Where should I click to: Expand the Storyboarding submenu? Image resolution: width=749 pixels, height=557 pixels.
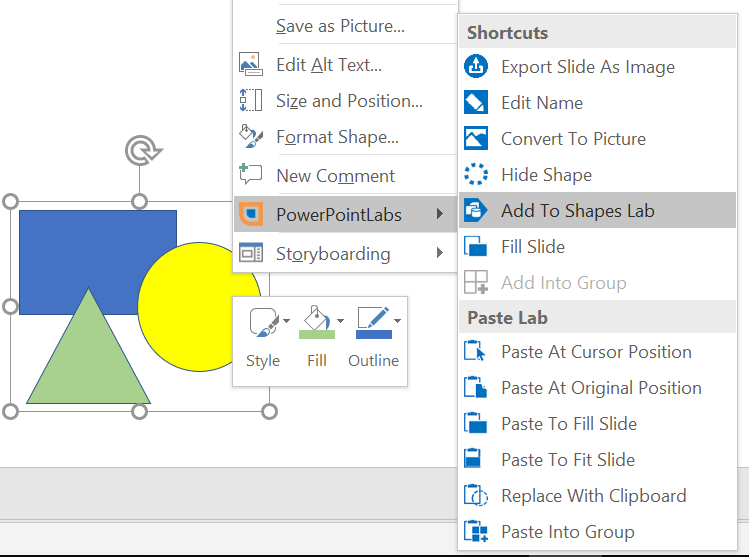click(439, 254)
